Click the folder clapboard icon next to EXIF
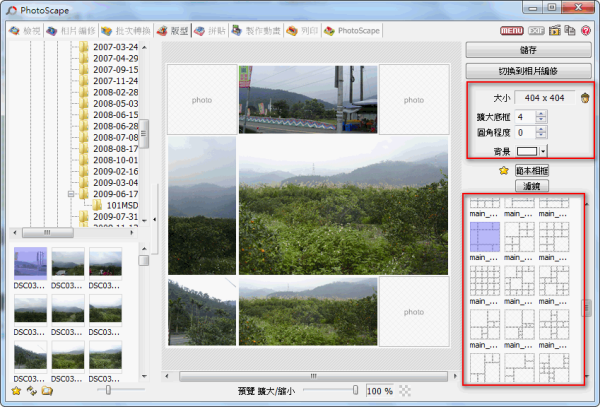 pos(554,31)
